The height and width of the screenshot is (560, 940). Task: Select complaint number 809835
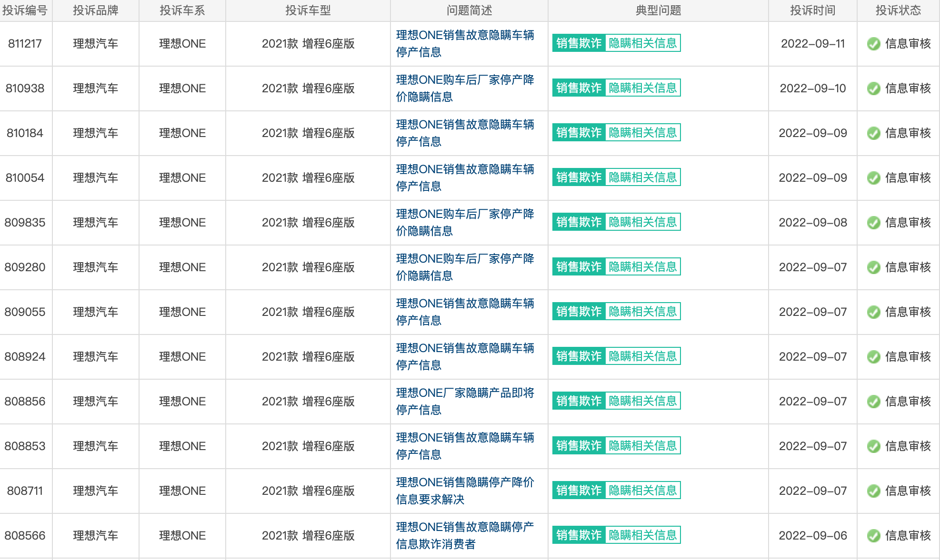tap(25, 223)
